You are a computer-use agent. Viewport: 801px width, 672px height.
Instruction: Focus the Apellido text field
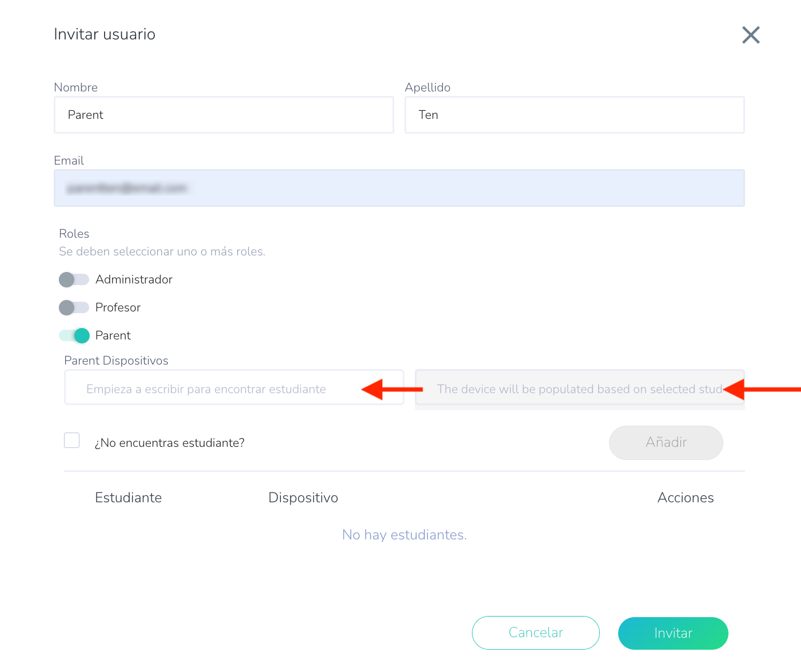point(574,115)
